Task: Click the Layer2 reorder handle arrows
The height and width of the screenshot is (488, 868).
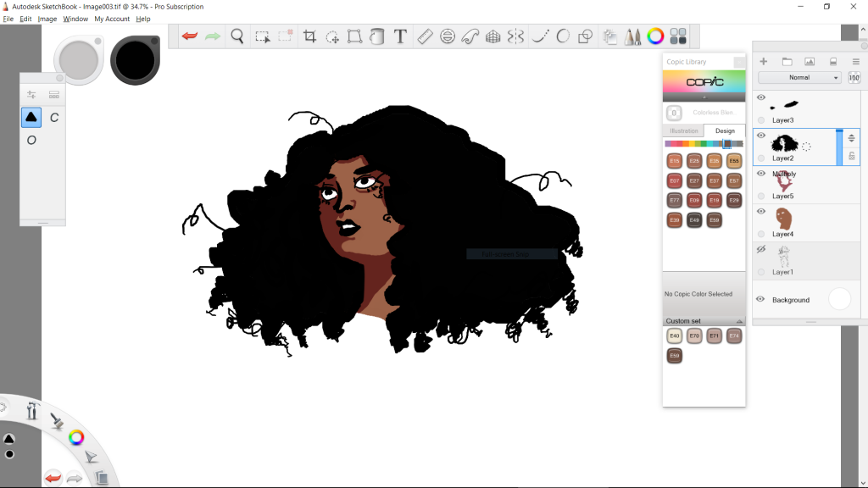Action: (x=851, y=138)
